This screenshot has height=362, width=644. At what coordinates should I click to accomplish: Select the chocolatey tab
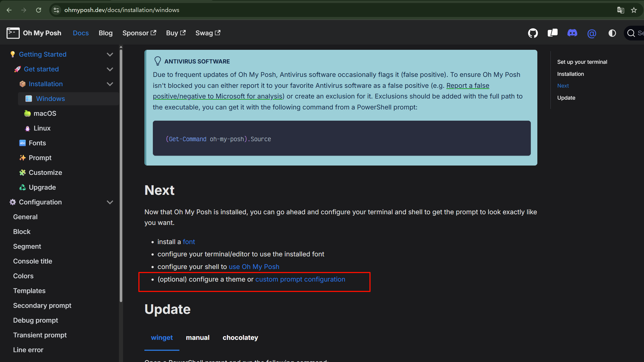[x=240, y=338]
